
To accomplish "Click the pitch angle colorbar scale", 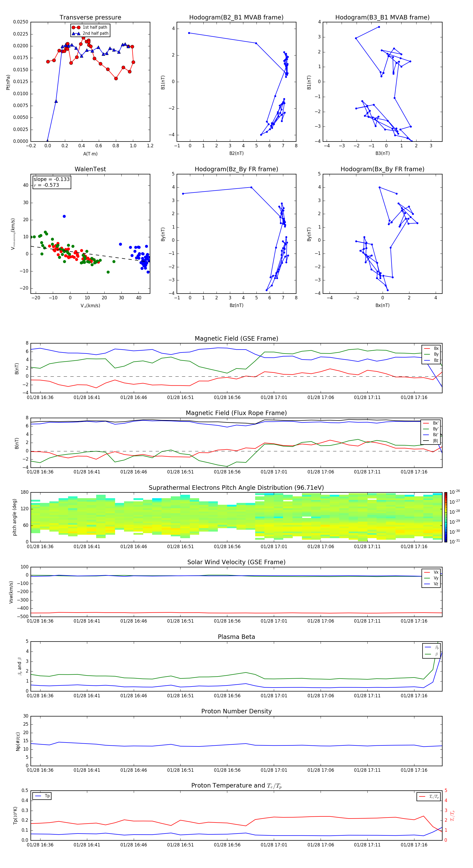I will tap(446, 517).
